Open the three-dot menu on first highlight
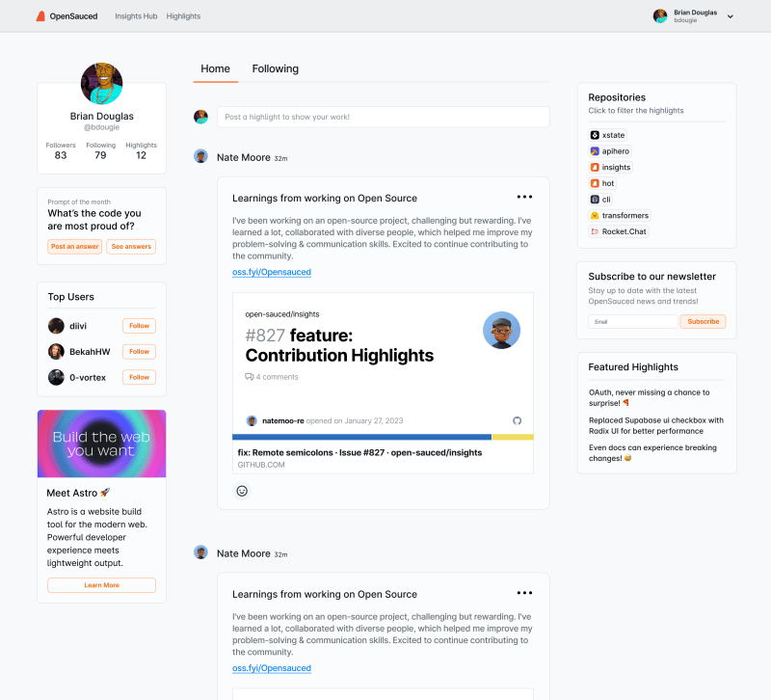The height and width of the screenshot is (700, 771). point(524,197)
